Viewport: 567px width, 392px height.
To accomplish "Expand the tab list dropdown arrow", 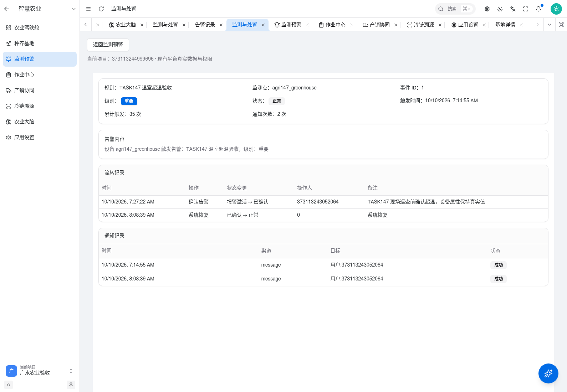I will (x=550, y=25).
